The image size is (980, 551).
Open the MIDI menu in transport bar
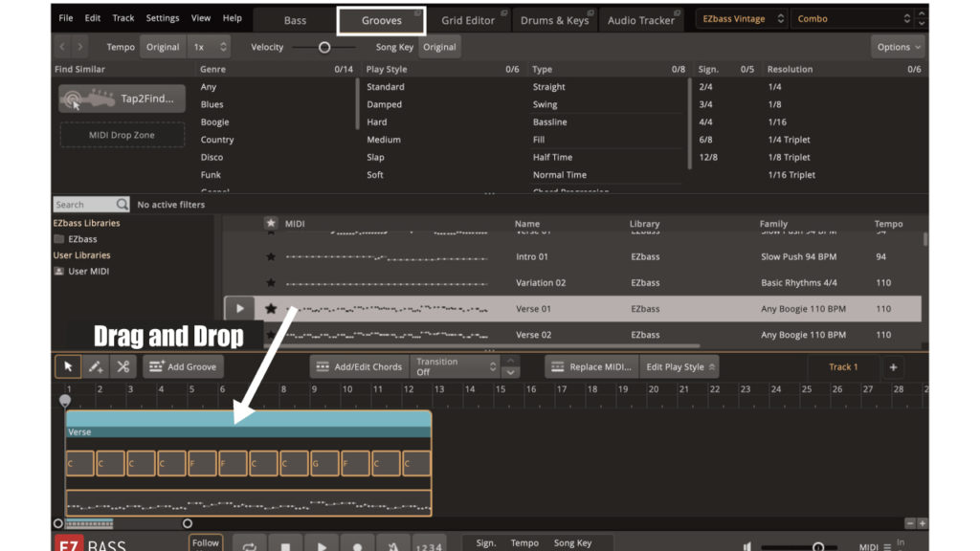click(x=875, y=546)
